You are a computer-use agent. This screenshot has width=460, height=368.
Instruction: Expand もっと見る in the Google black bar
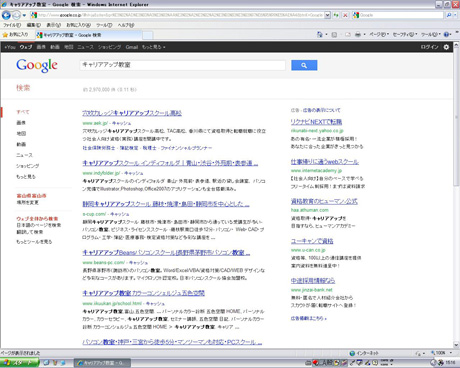153,47
